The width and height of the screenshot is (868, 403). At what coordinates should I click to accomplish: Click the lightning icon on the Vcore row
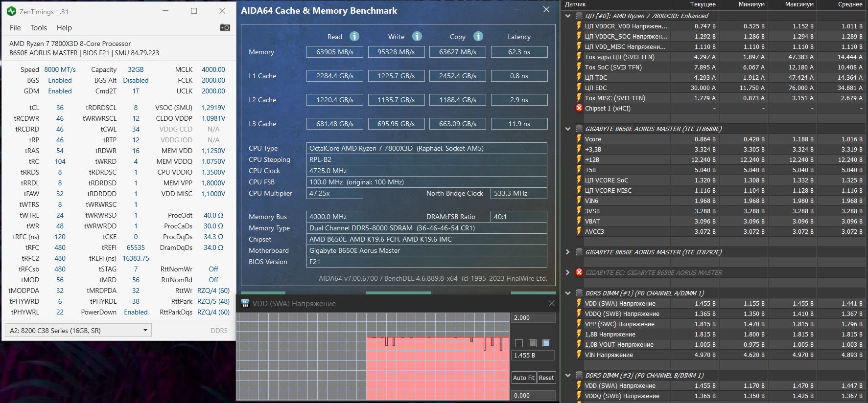(579, 139)
